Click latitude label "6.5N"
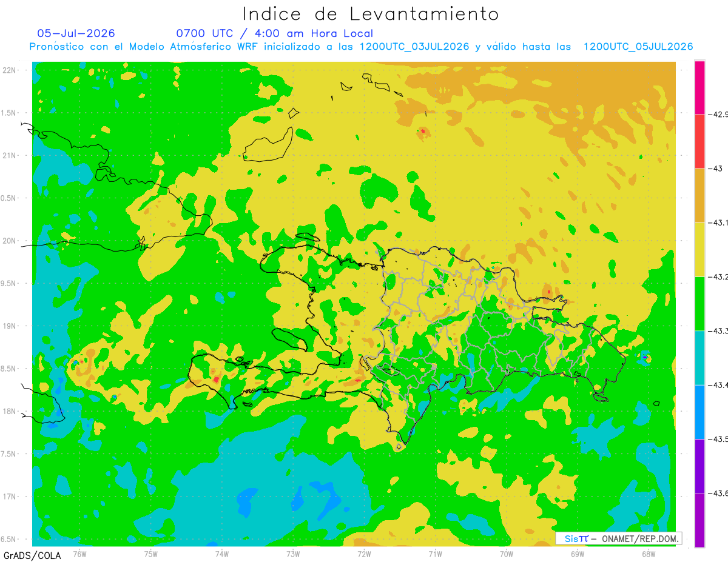This screenshot has height=562, width=728. pos(8,539)
